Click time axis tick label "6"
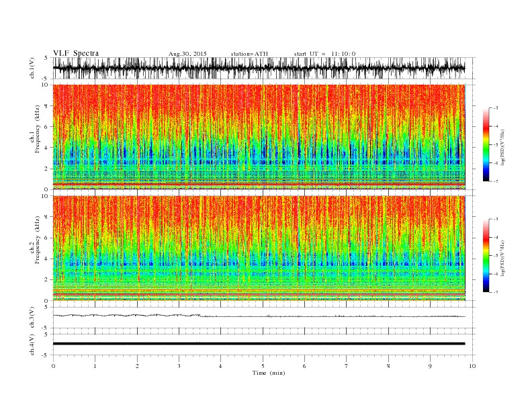Screen dimensions: 532x411 click(x=304, y=366)
